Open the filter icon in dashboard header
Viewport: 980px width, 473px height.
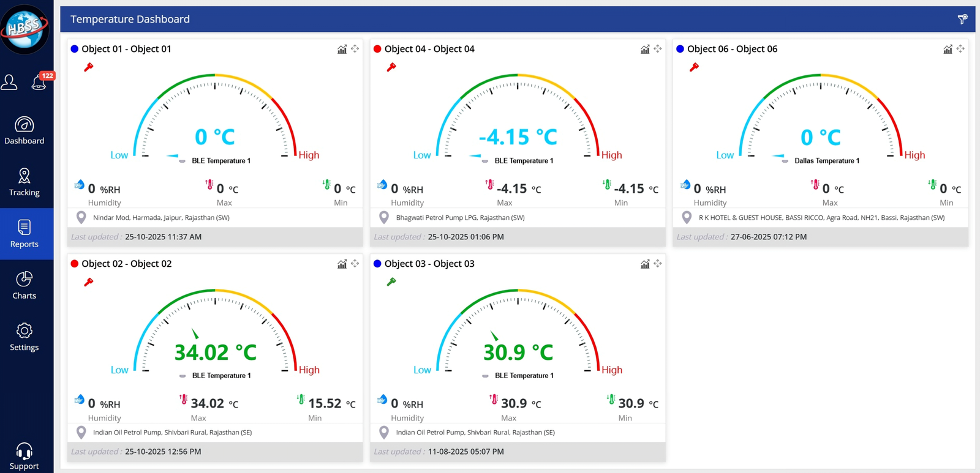(x=962, y=20)
